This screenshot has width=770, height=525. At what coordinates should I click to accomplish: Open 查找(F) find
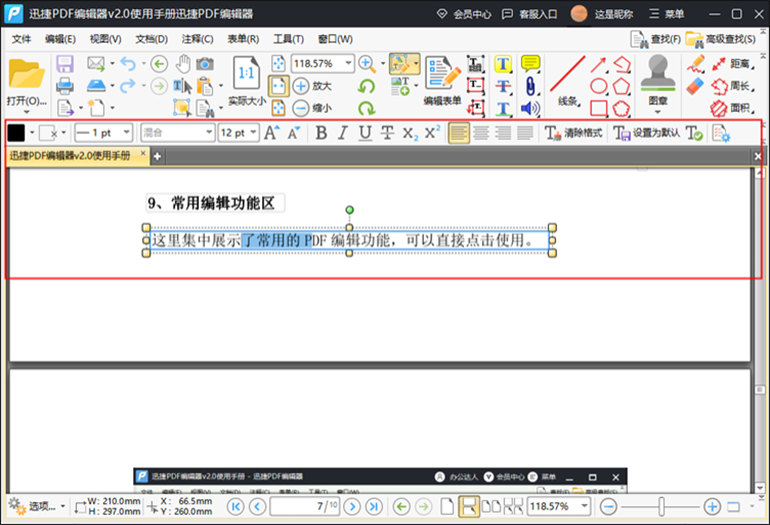pos(656,39)
